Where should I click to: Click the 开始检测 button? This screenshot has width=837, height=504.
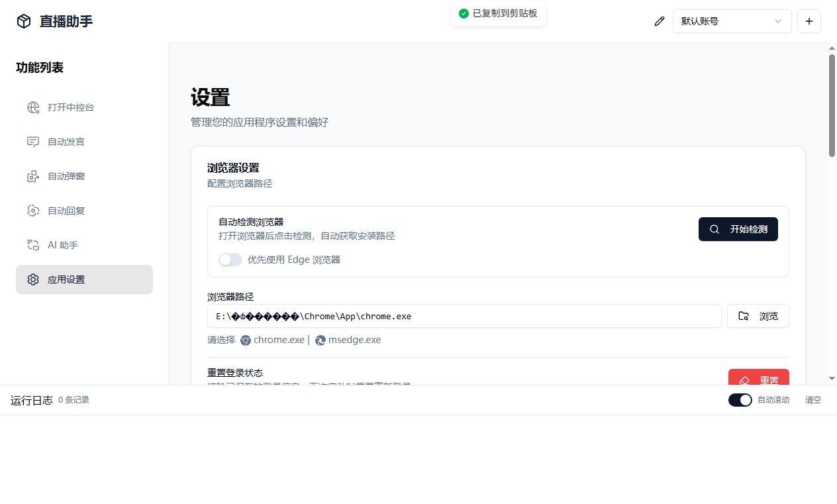click(738, 229)
